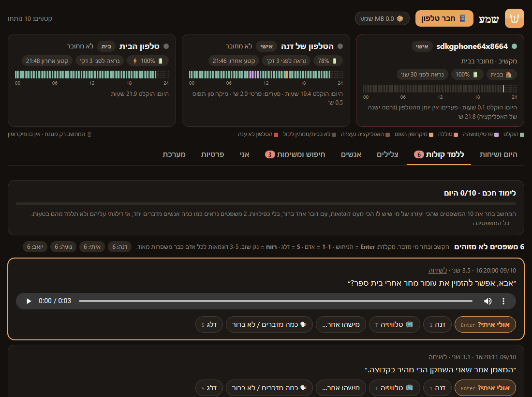
Task: Click the נראה לפני 30 שנ' badge
Action: click(x=422, y=75)
